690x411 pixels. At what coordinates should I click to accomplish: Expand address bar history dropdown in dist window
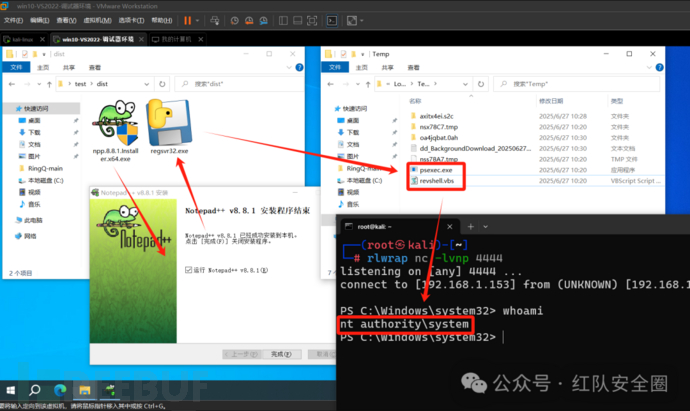coord(147,84)
